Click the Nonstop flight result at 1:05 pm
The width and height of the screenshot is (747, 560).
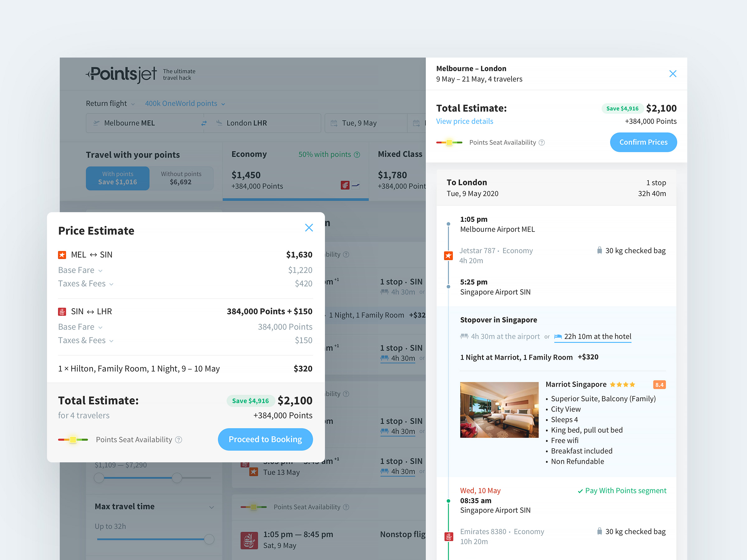pyautogui.click(x=329, y=540)
